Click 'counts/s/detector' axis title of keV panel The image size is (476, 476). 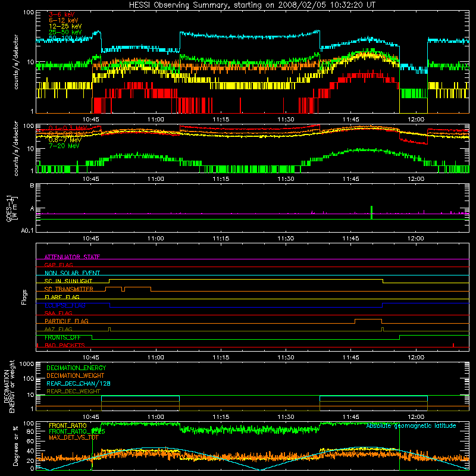pyautogui.click(x=16, y=62)
